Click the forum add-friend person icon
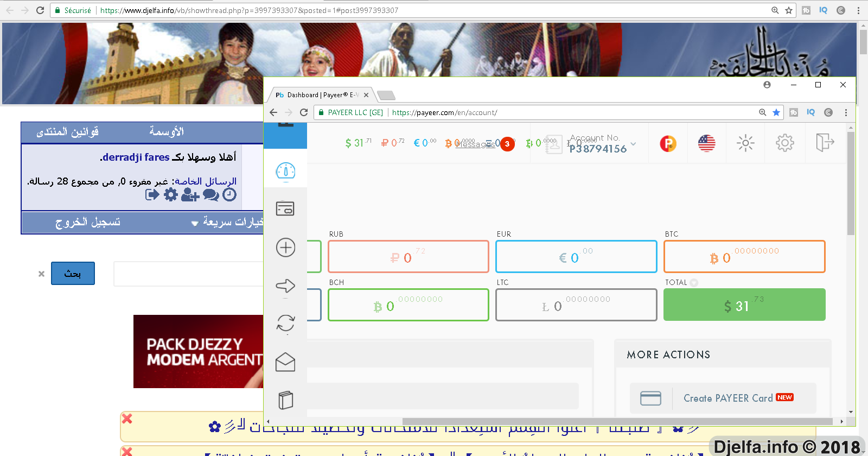This screenshot has width=868, height=456. 190,194
